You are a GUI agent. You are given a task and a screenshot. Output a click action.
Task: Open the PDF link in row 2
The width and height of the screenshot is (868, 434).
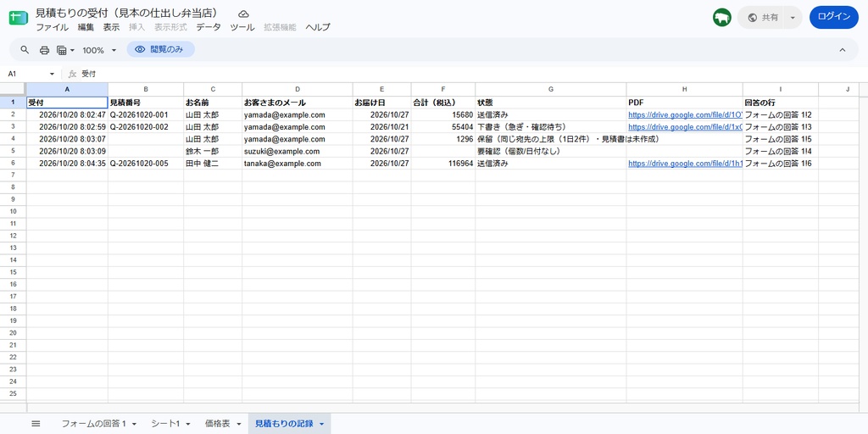coord(685,115)
